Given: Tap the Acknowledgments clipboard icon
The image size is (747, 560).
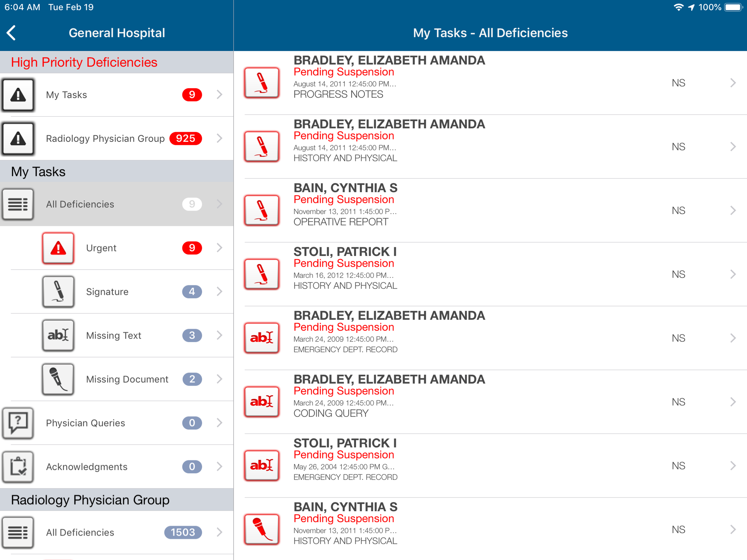Looking at the screenshot, I should coord(18,466).
